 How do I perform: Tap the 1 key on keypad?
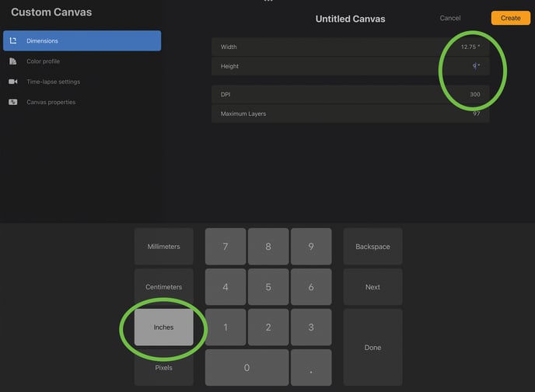226,327
